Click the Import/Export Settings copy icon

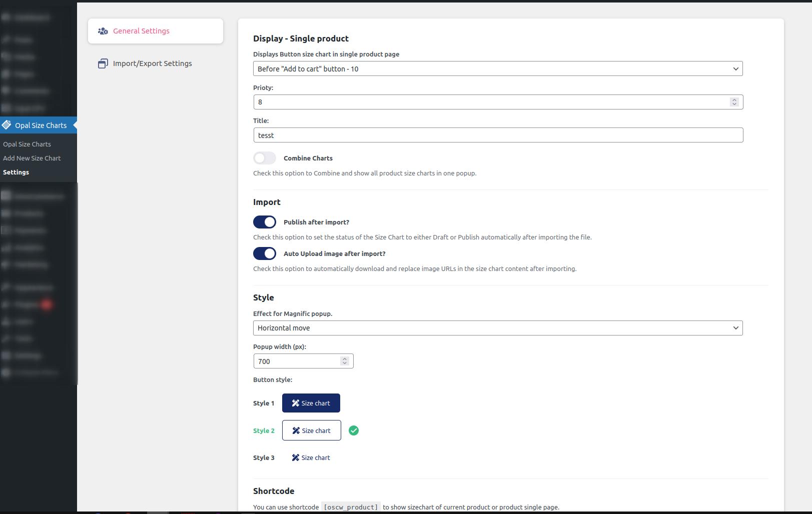click(103, 63)
